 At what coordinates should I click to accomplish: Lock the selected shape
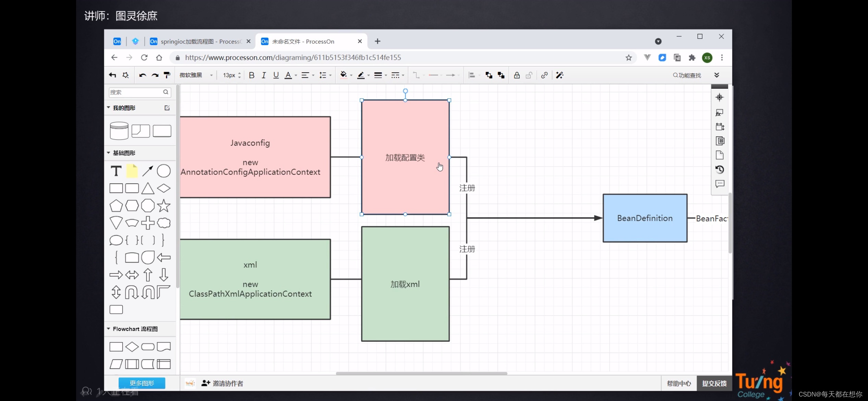[x=517, y=75]
